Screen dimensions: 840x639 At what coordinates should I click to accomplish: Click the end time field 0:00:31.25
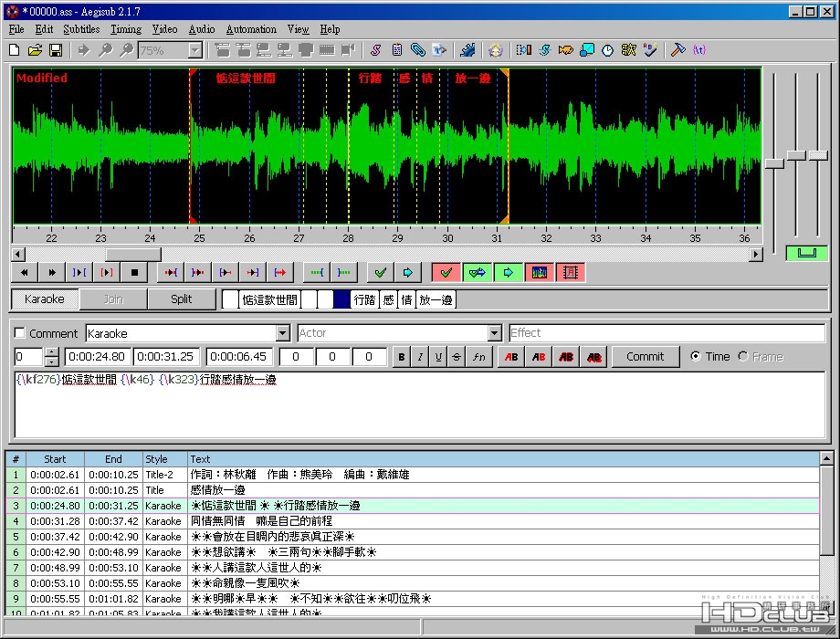[x=165, y=357]
